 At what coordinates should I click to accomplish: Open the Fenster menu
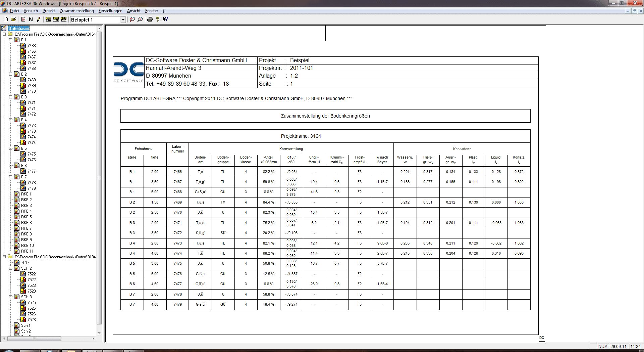pyautogui.click(x=151, y=11)
